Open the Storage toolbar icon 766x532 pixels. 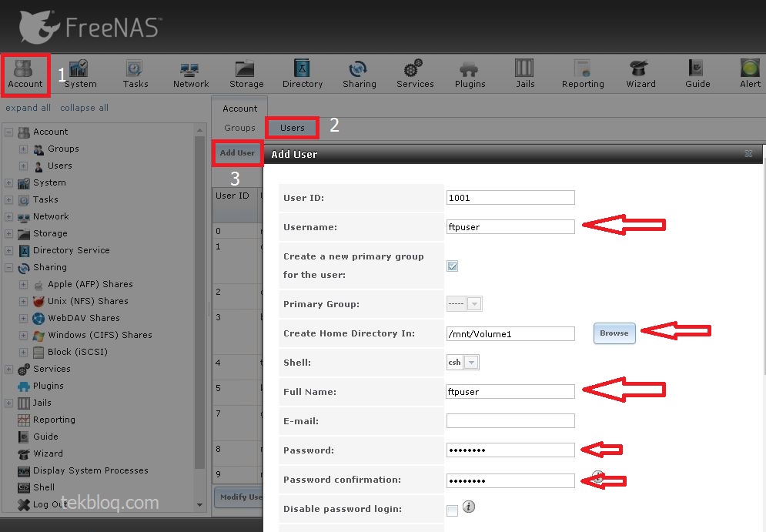pos(246,75)
